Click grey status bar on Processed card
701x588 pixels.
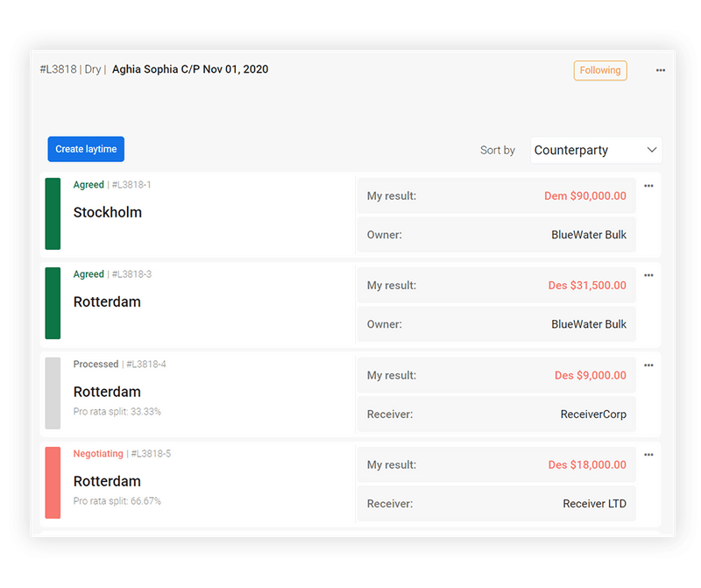tap(53, 393)
